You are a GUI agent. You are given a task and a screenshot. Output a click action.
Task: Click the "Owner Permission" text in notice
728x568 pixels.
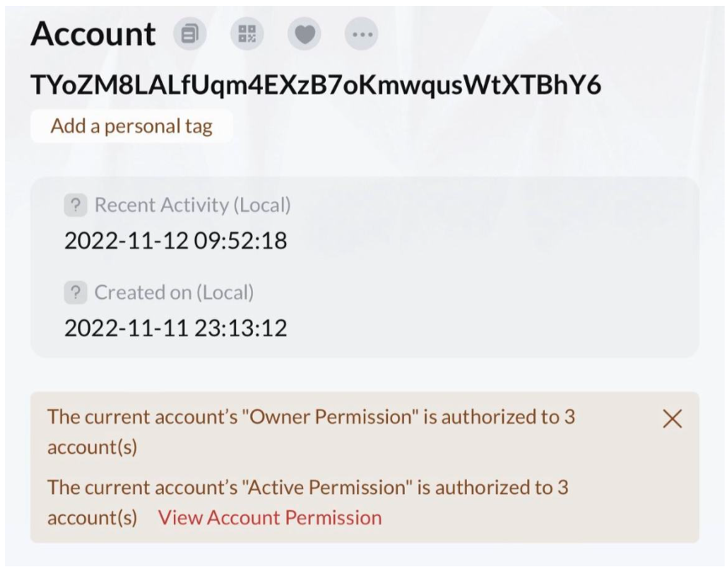click(x=331, y=417)
